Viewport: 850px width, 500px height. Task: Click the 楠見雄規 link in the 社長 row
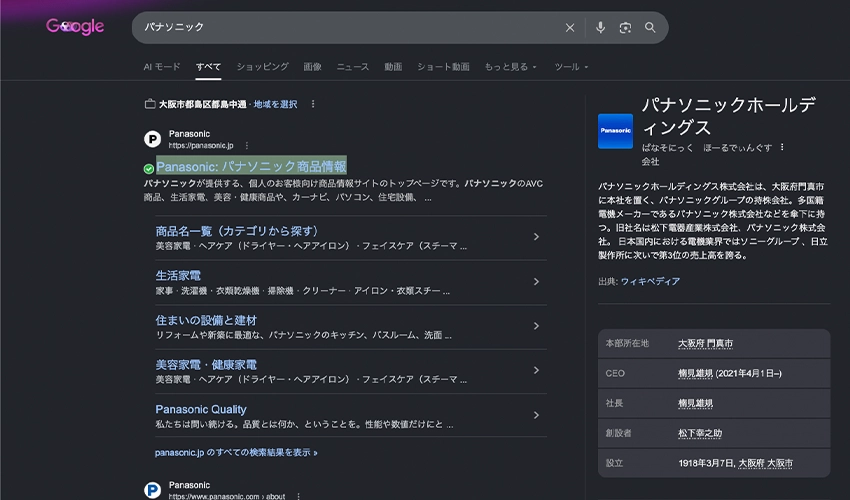[x=696, y=403]
